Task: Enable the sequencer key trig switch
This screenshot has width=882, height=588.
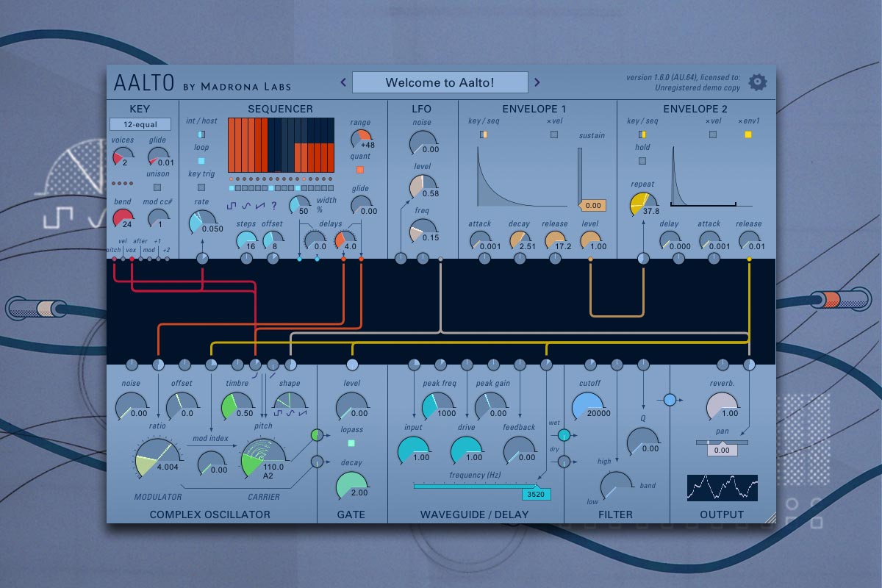Action: point(201,187)
